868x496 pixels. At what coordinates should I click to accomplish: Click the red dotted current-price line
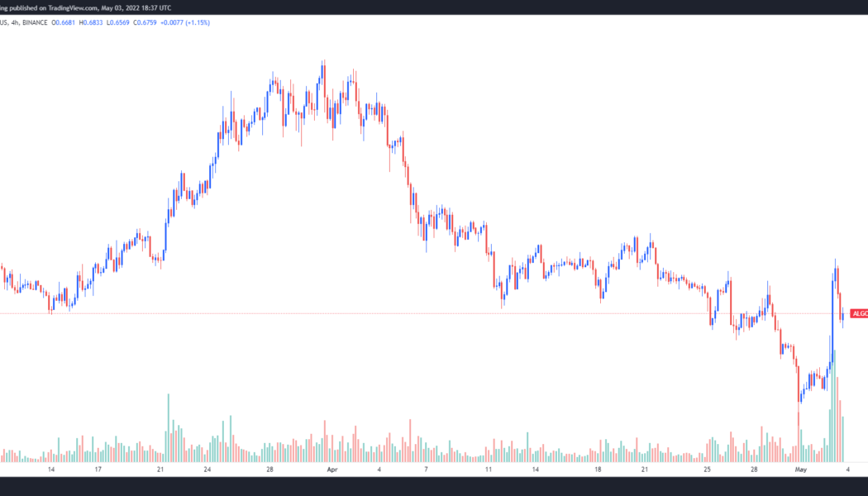[x=413, y=314]
